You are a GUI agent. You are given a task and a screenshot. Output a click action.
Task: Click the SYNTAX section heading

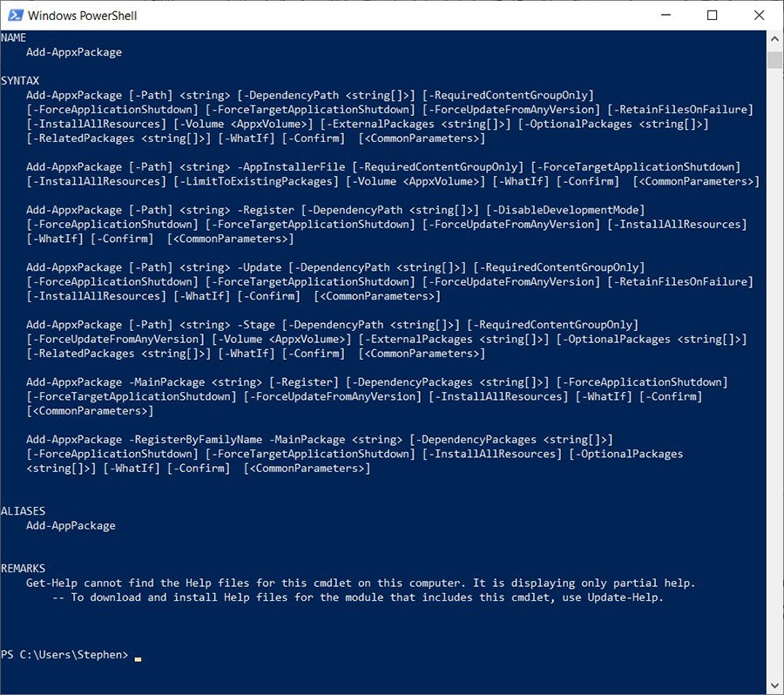click(20, 81)
